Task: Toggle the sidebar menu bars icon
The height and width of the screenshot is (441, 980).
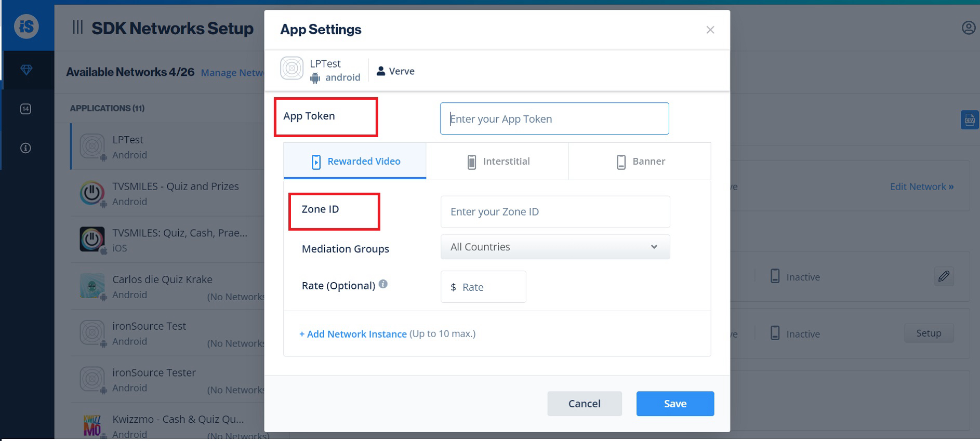Action: pos(77,27)
